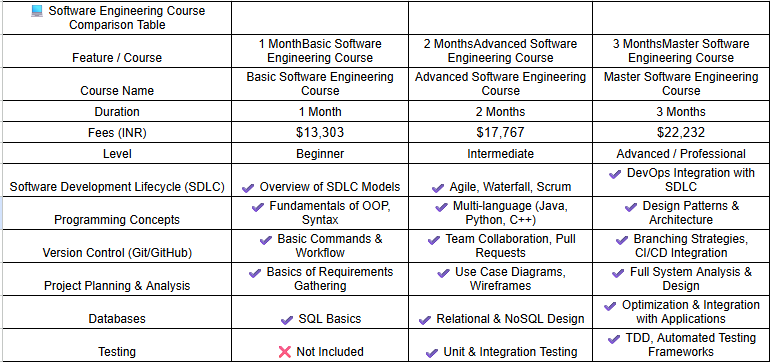Click the checkmark beside SQL Basics
This screenshot has width=770, height=362.
[287, 319]
